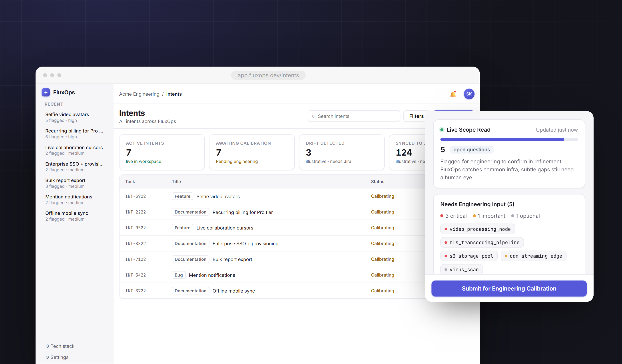Open Enterprise SSO + provisi... in Recent
This screenshot has width=622, height=364.
click(75, 167)
